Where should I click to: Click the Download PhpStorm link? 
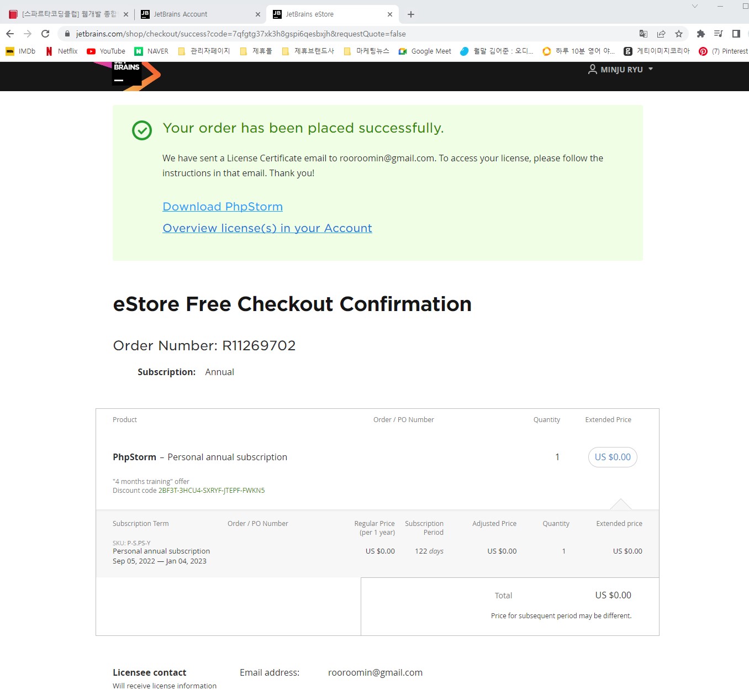223,207
